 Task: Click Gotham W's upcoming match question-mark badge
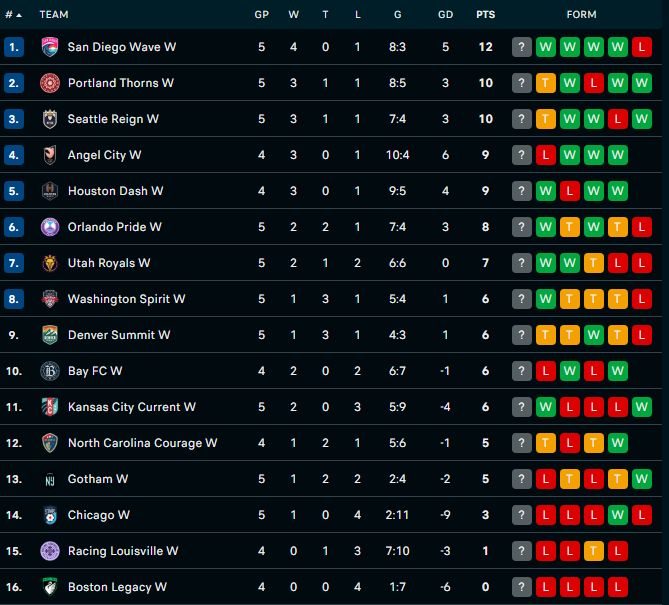click(x=522, y=479)
